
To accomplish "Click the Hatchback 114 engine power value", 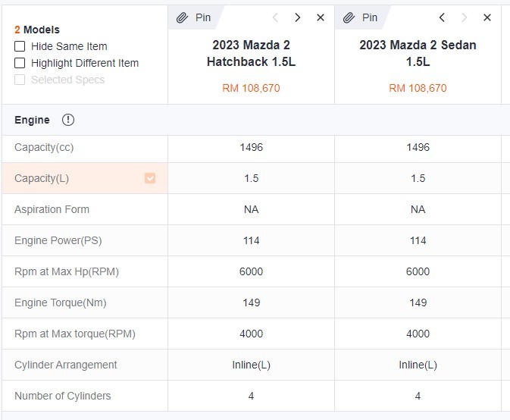I will pyautogui.click(x=251, y=240).
